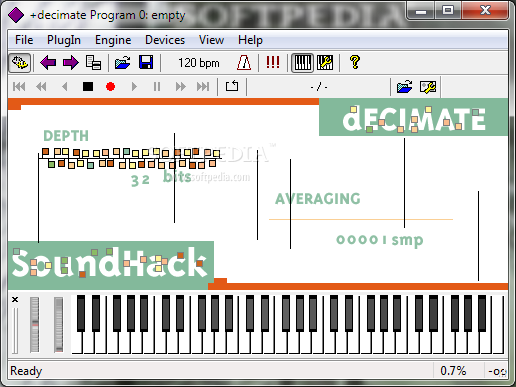Start recording with the red circle
Viewport: 516px width, 387px height.
click(x=110, y=87)
